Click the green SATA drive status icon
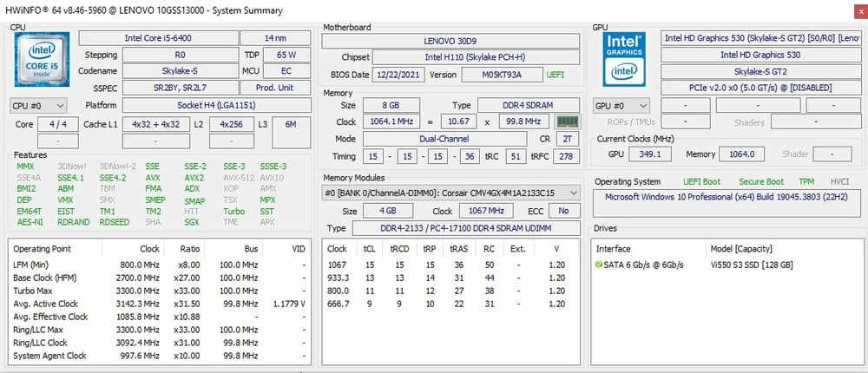The image size is (868, 373). pos(598,265)
